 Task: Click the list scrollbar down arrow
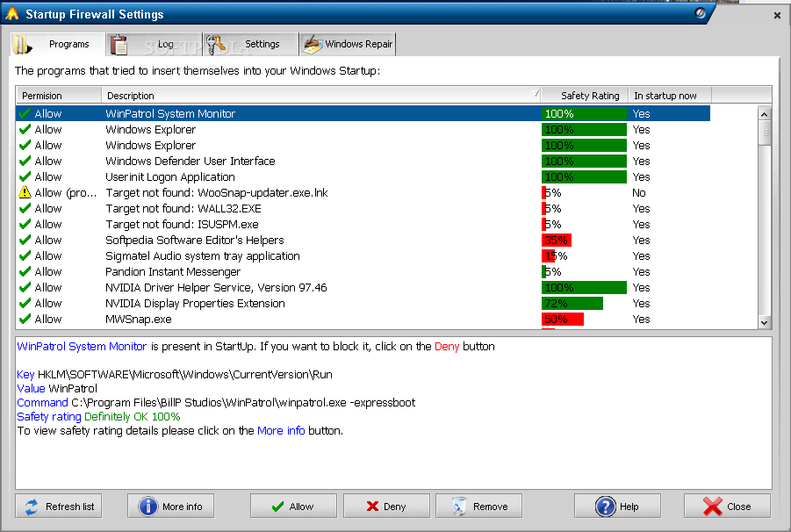(765, 322)
